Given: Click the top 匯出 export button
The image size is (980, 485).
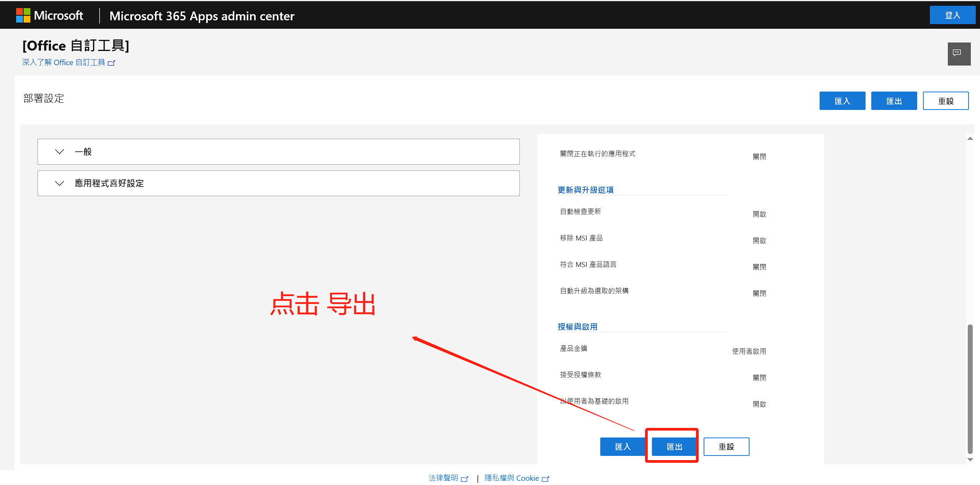Looking at the screenshot, I should (x=894, y=101).
